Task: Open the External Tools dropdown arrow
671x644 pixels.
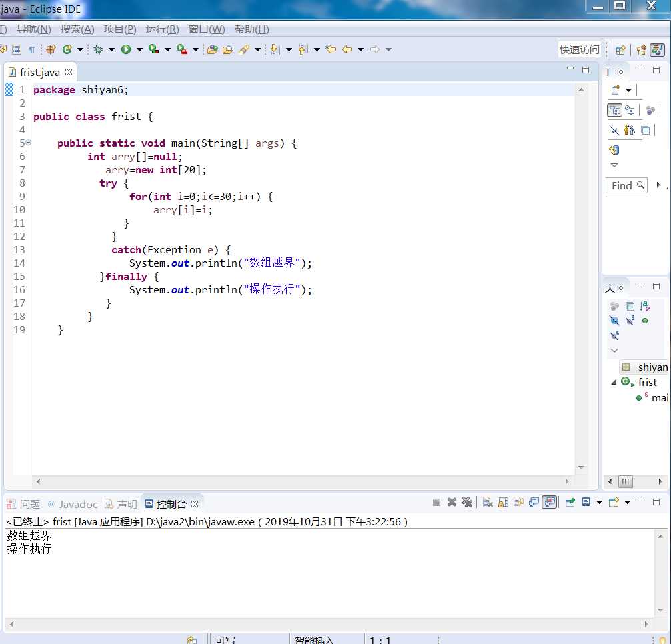Action: click(195, 49)
